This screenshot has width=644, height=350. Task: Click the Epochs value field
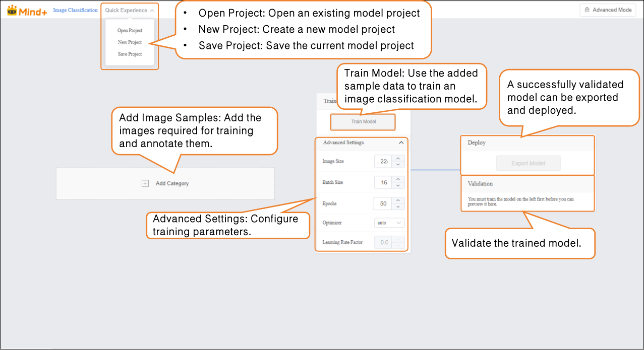point(383,204)
